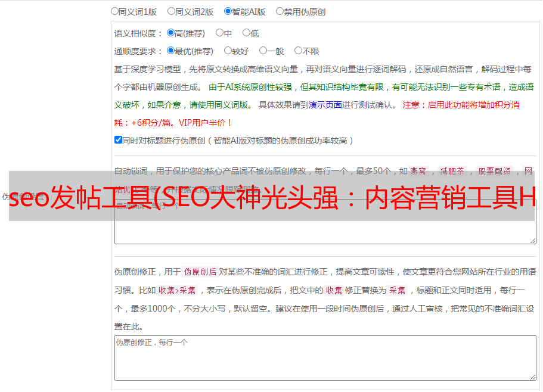Set 通顺度要求 to 一般
Viewport: 543px width, 392px height.
click(263, 51)
